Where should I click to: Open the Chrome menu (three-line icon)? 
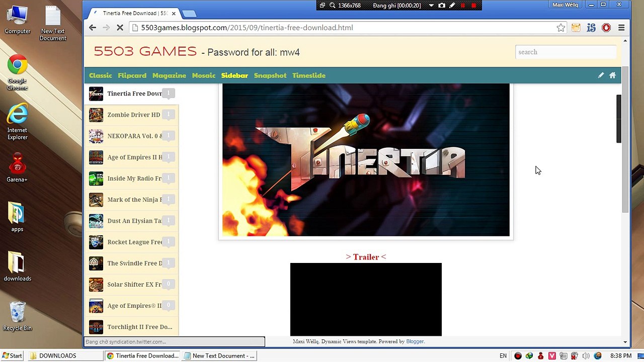coord(621,28)
